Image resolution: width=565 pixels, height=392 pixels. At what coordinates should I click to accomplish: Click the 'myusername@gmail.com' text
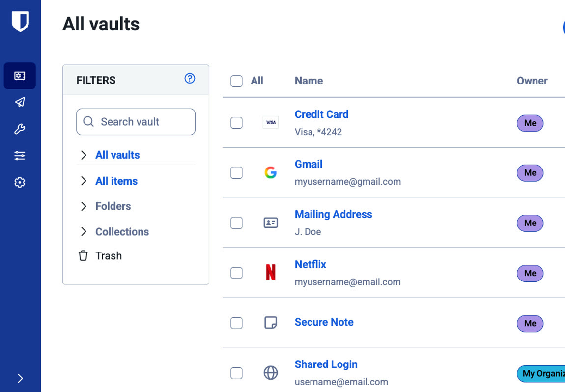(348, 182)
